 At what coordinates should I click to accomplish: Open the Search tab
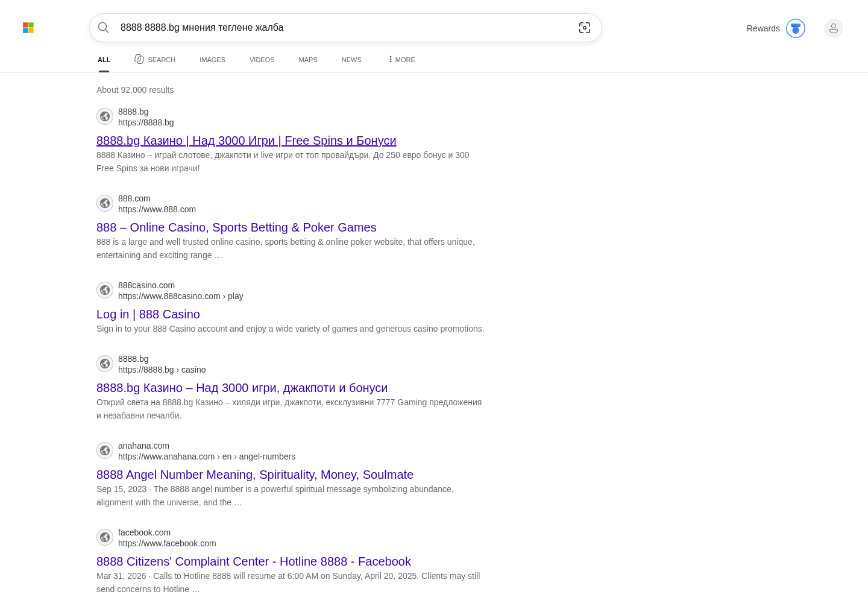(155, 60)
